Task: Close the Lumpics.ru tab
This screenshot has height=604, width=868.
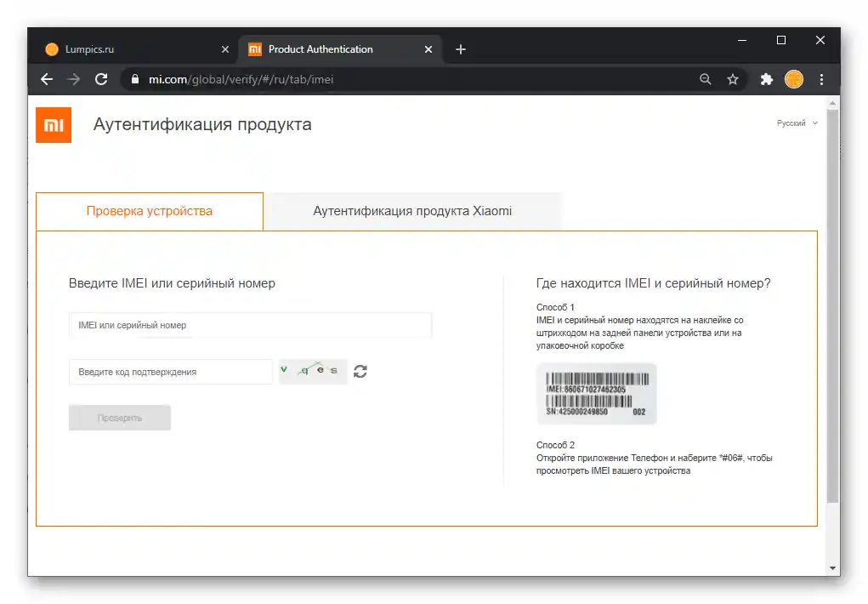Action: coord(225,49)
